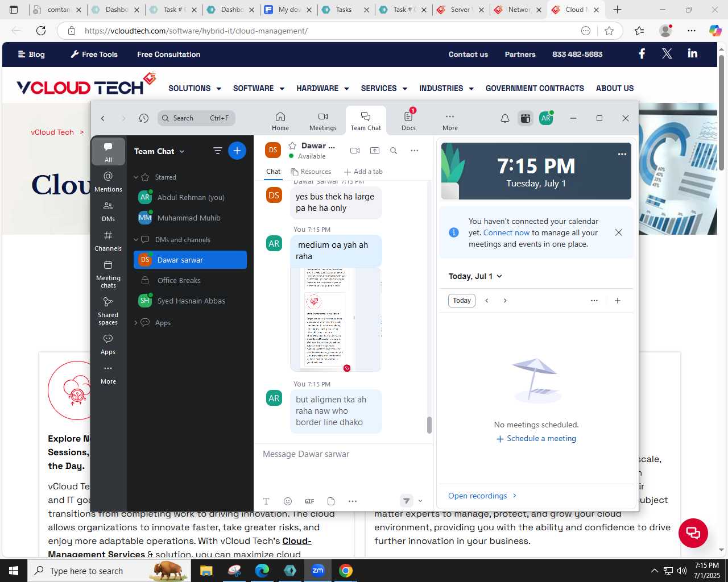Click the send message button

point(406,501)
